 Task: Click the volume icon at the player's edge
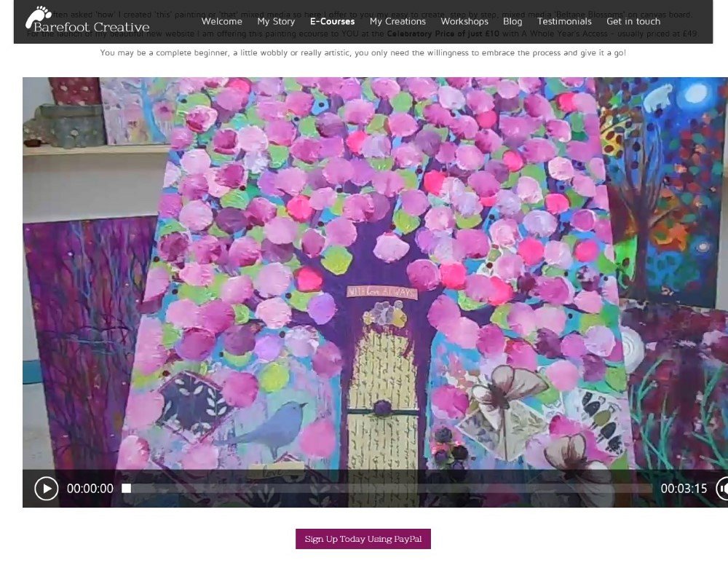[722, 488]
